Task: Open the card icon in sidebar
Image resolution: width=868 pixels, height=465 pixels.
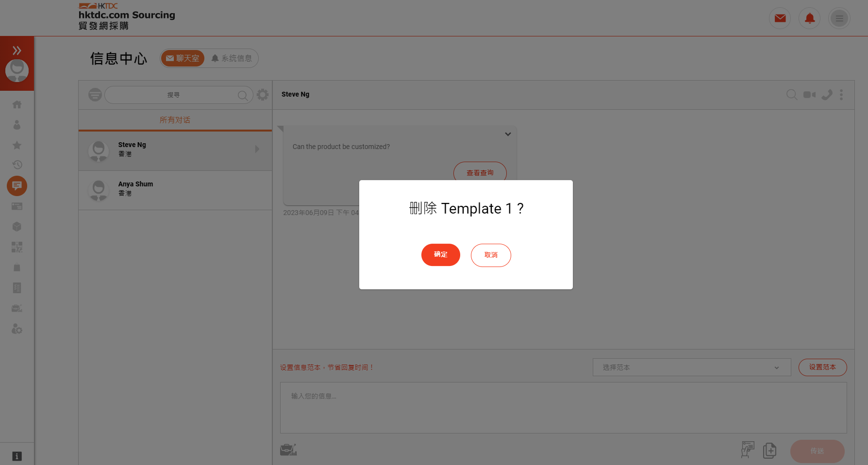Action: click(x=17, y=206)
